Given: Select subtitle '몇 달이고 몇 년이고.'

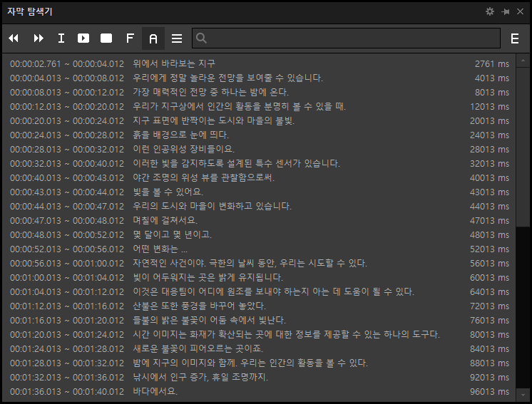Looking at the screenshot, I should pyautogui.click(x=173, y=234).
